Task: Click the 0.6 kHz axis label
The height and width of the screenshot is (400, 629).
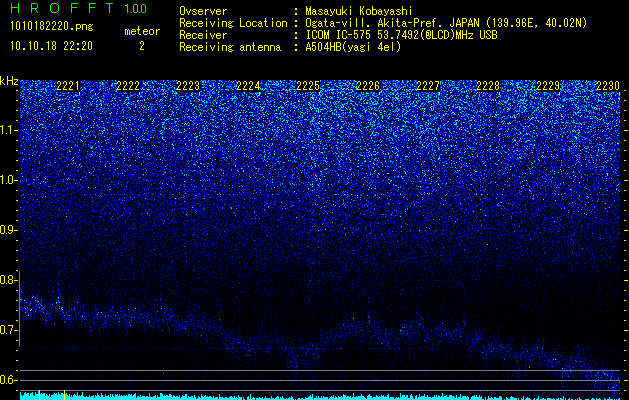Action: [8, 380]
